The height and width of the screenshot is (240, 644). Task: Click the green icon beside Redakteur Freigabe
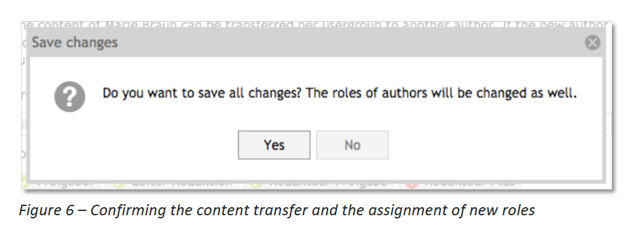click(x=256, y=183)
